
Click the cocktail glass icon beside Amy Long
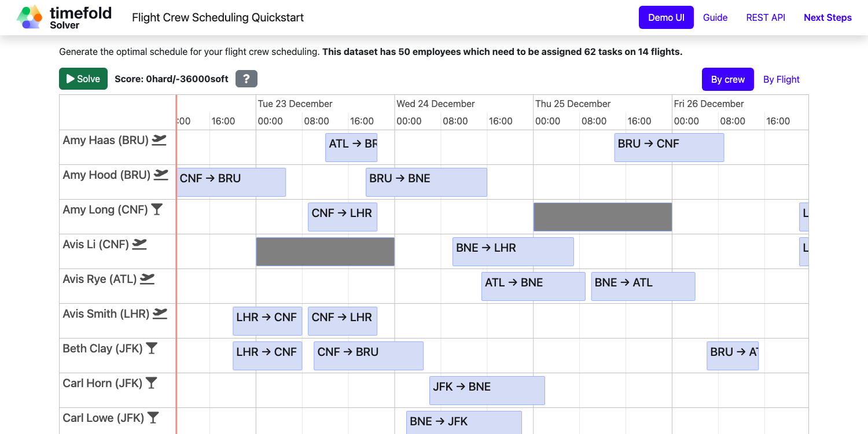(x=157, y=209)
